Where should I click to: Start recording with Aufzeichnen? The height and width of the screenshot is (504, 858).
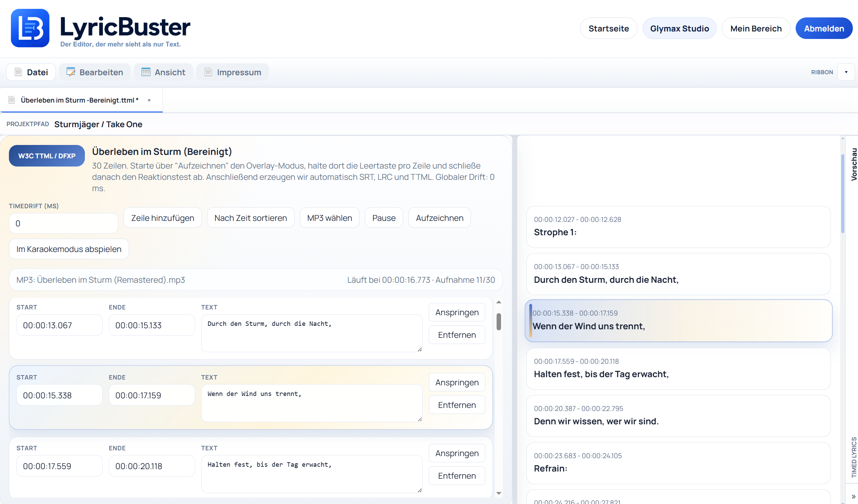[x=439, y=218]
